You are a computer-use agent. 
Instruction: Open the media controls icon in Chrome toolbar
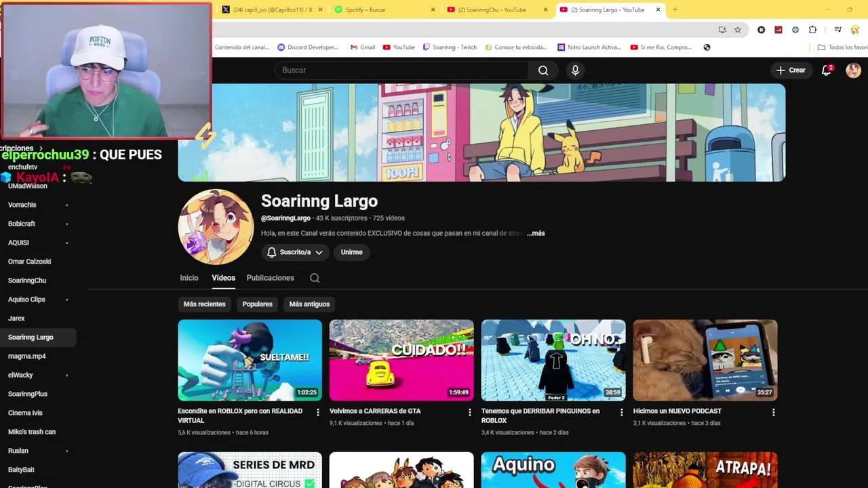point(838,30)
